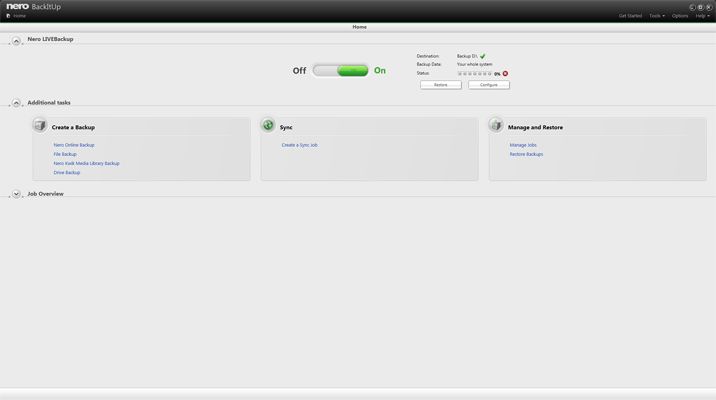Click the Nero BackItUp logo
The height and width of the screenshot is (400, 716).
coord(33,6)
